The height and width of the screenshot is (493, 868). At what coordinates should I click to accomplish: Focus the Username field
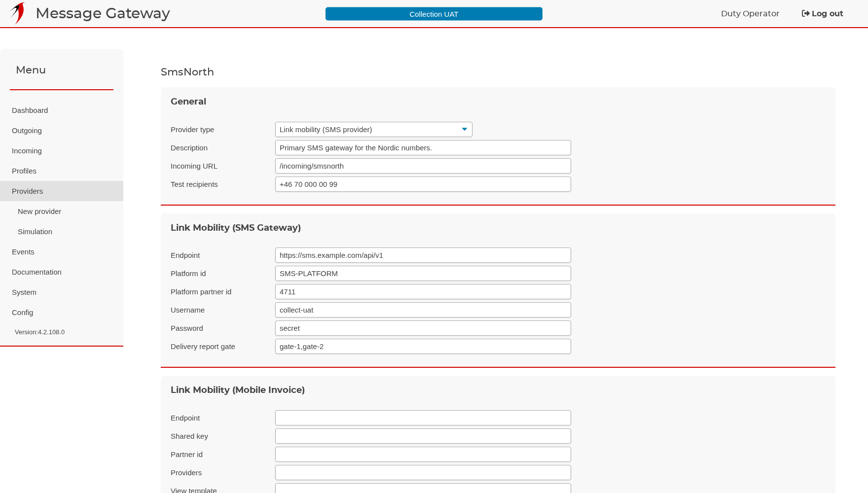[423, 310]
